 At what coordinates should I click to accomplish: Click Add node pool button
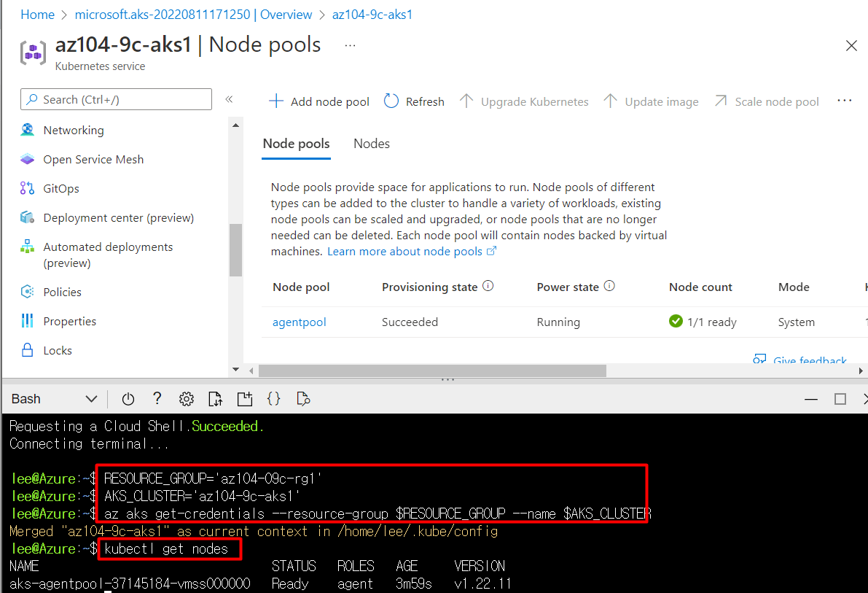tap(319, 101)
